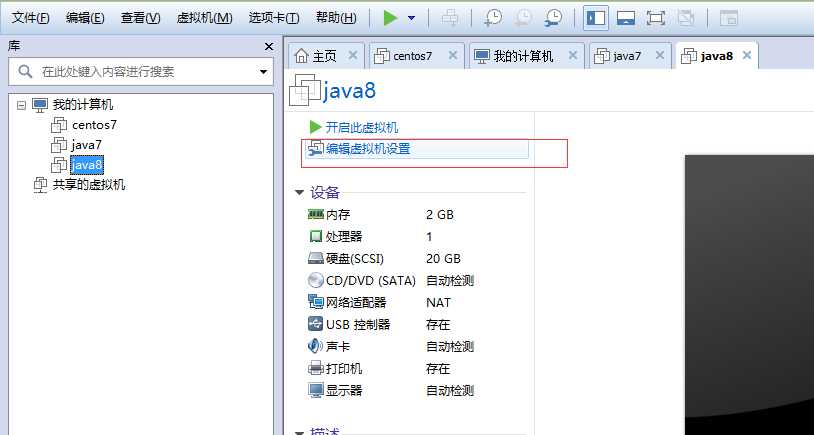
Task: Enter full screen mode icon
Action: (x=656, y=18)
